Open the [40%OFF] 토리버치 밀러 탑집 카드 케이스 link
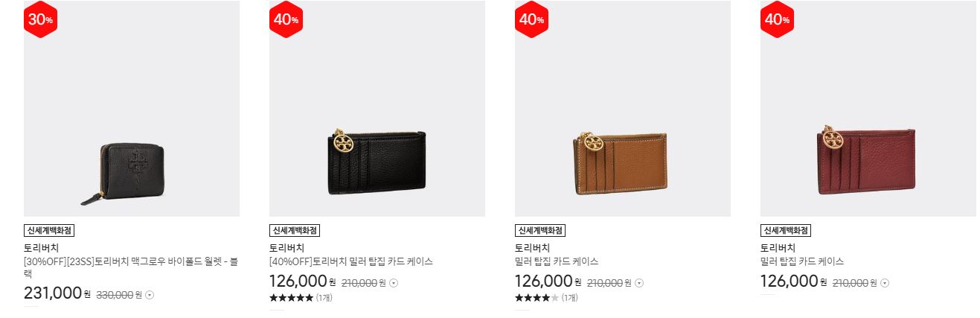This screenshot has height=318, width=980. click(x=351, y=261)
